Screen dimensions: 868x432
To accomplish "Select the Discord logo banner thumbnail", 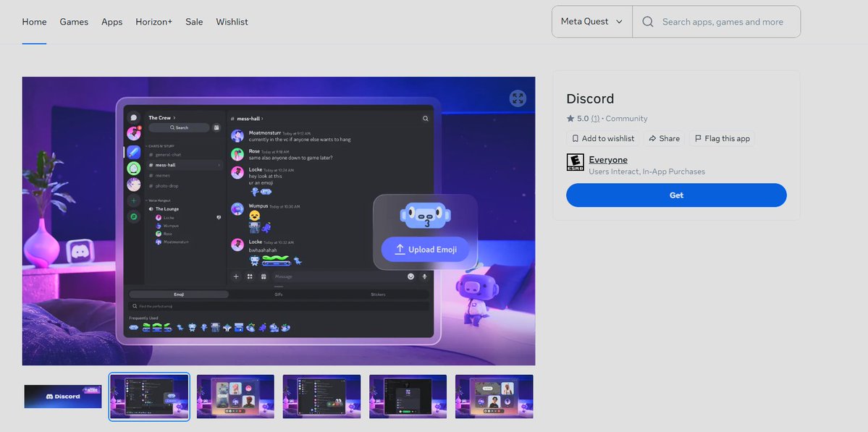I will [x=63, y=397].
